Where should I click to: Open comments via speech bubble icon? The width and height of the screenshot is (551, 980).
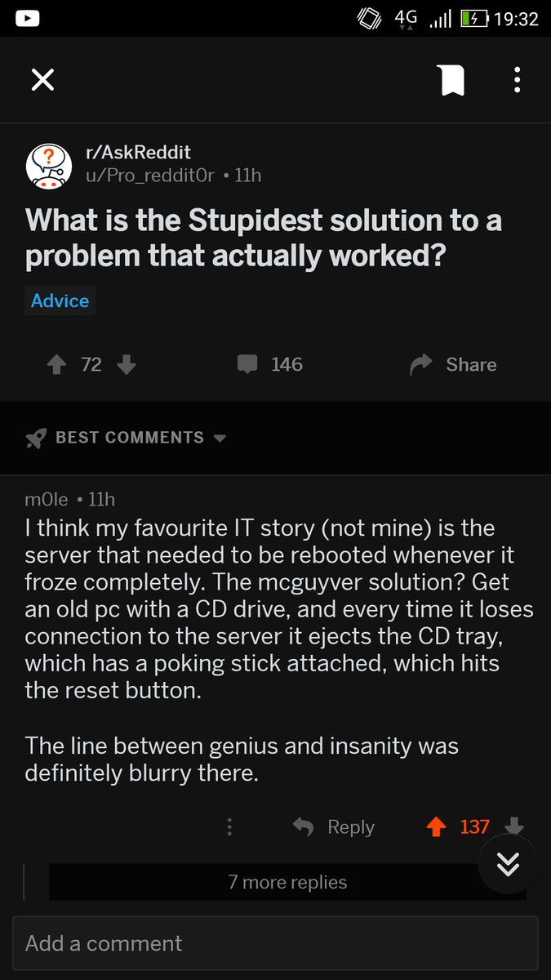[x=247, y=364]
